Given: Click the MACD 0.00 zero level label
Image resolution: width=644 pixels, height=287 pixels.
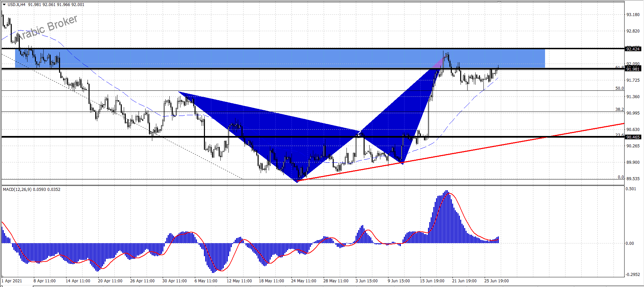Looking at the screenshot, I should point(630,243).
